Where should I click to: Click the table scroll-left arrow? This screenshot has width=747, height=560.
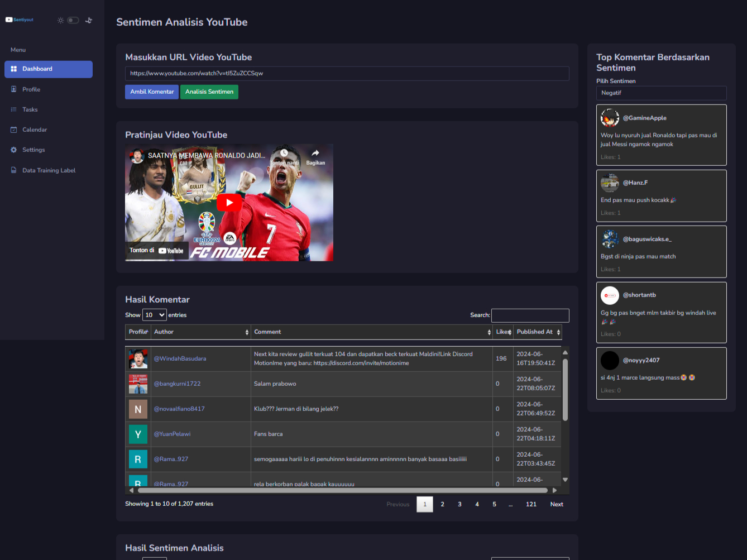click(132, 490)
